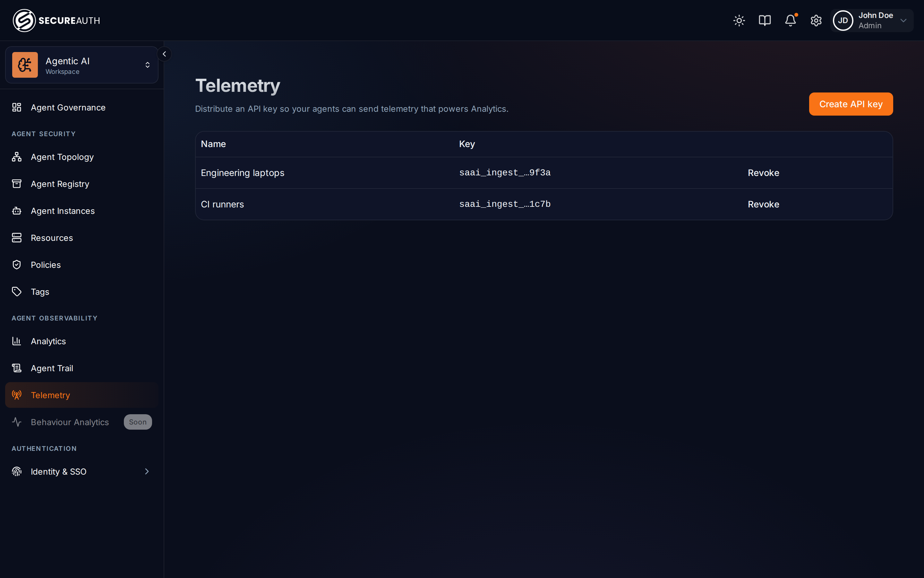Click the Agent Topology network icon
Viewport: 924px width, 578px height.
pos(16,157)
